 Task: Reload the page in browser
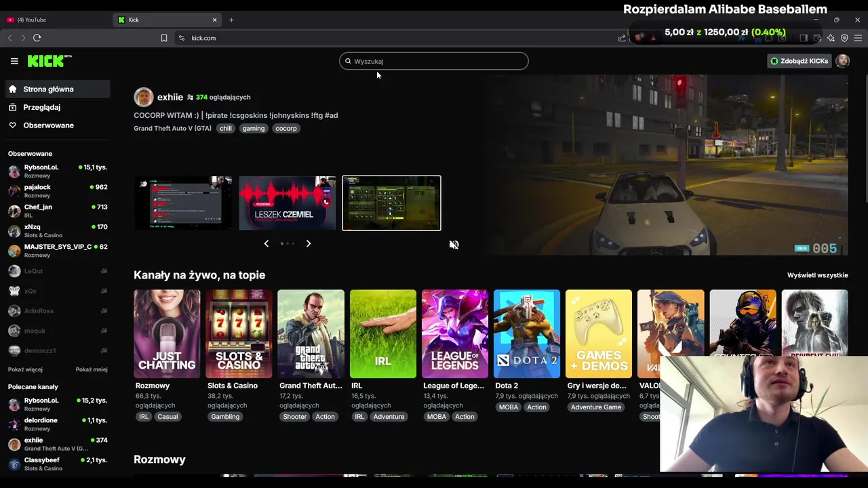click(37, 38)
